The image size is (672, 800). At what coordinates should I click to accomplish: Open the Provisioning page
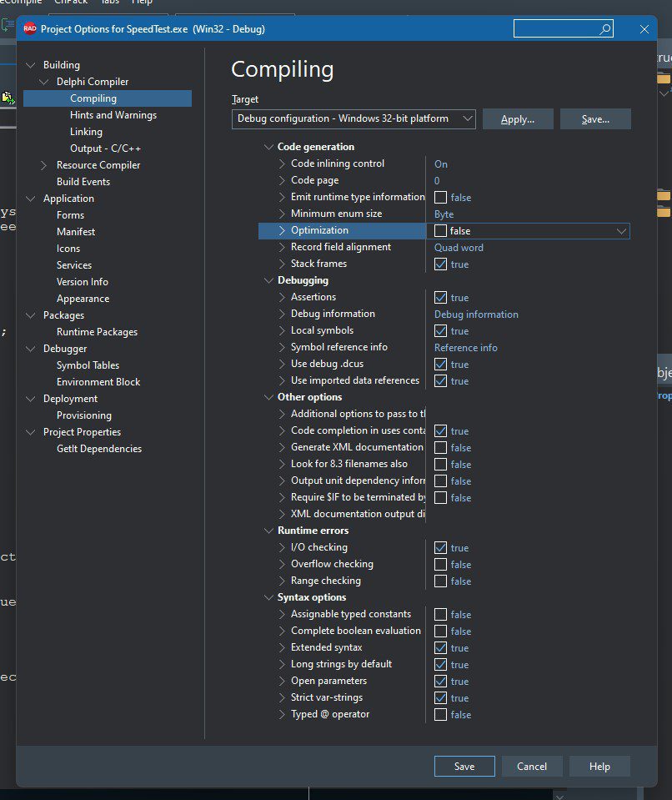(84, 415)
